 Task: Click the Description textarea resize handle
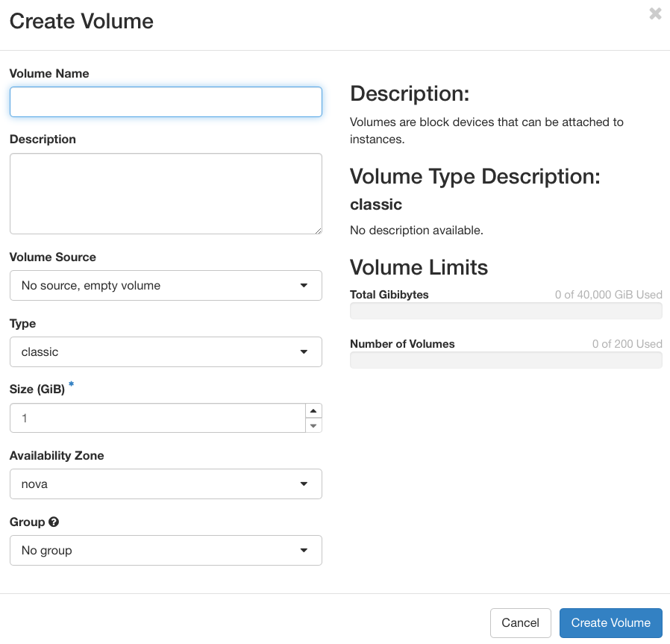coord(318,231)
